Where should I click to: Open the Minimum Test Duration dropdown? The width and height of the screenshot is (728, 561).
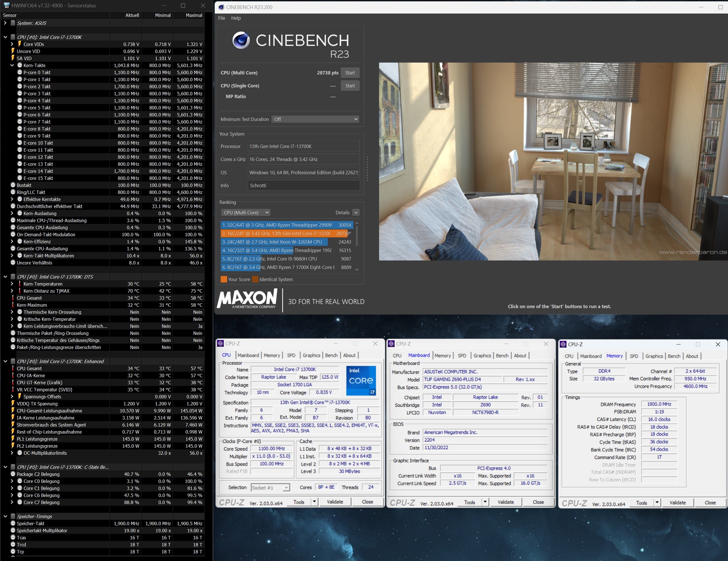(x=315, y=119)
